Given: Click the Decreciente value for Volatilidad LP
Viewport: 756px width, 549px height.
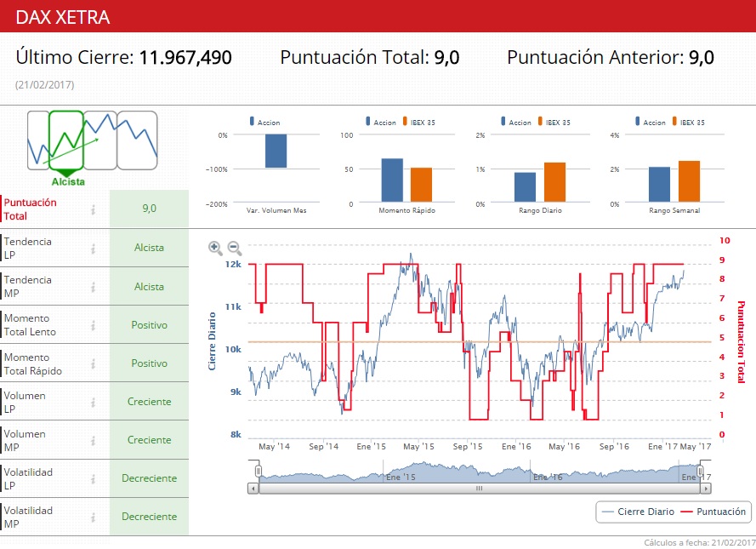Looking at the screenshot, I should [149, 478].
